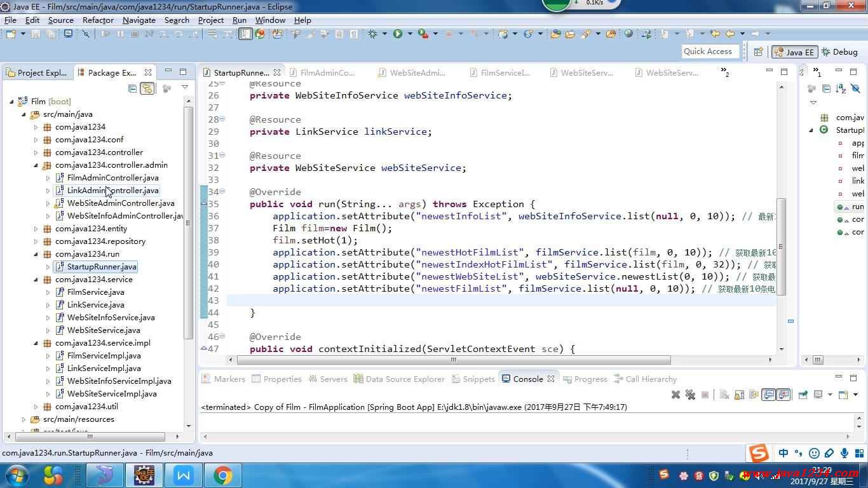The height and width of the screenshot is (488, 868).
Task: Expand the com.java1234.entity package
Action: 36,229
